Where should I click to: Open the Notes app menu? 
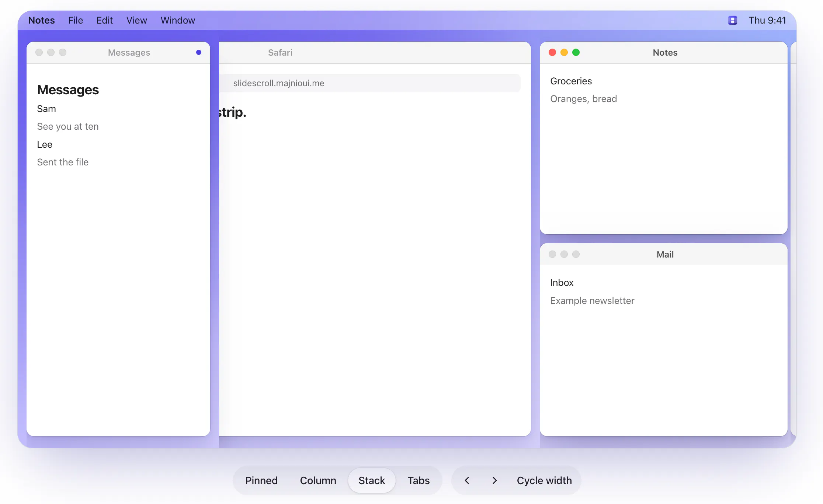[41, 20]
